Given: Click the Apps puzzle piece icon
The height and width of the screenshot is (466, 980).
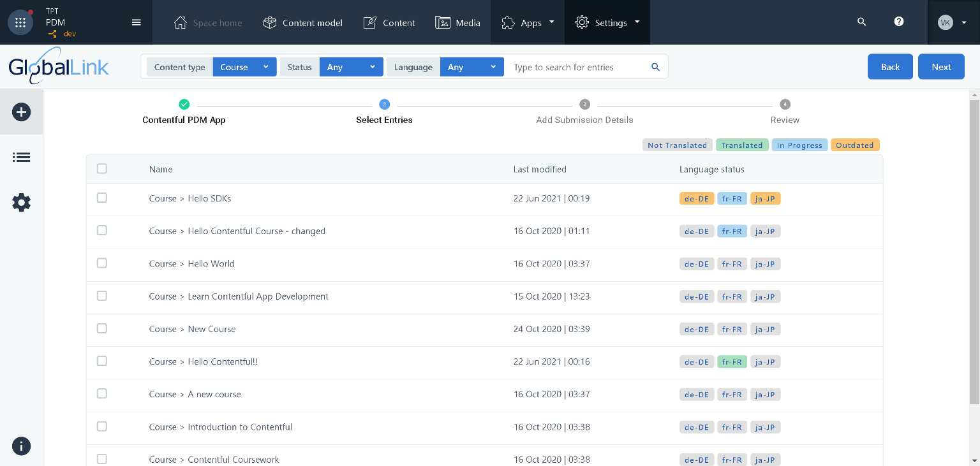Looking at the screenshot, I should 508,22.
